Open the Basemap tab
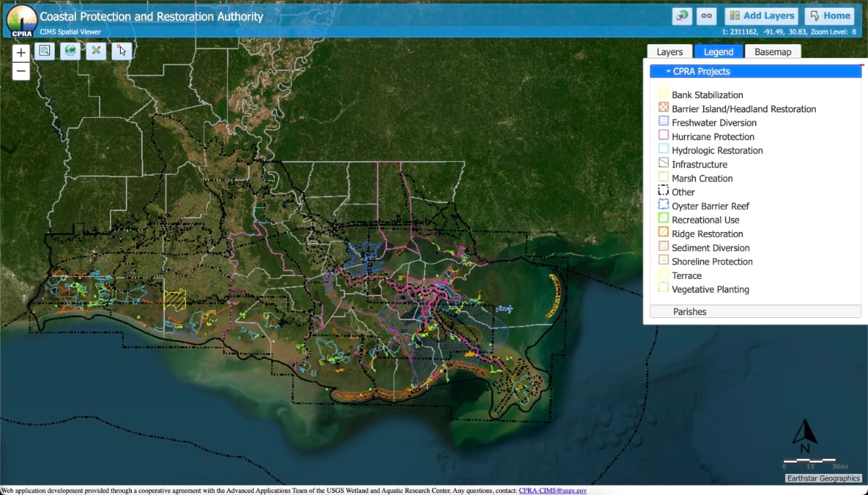This screenshot has width=868, height=495. tap(773, 52)
